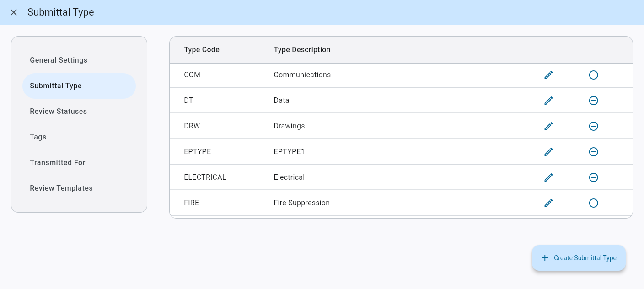Edit the EPTYPE submittal type
644x289 pixels.
pyautogui.click(x=548, y=151)
